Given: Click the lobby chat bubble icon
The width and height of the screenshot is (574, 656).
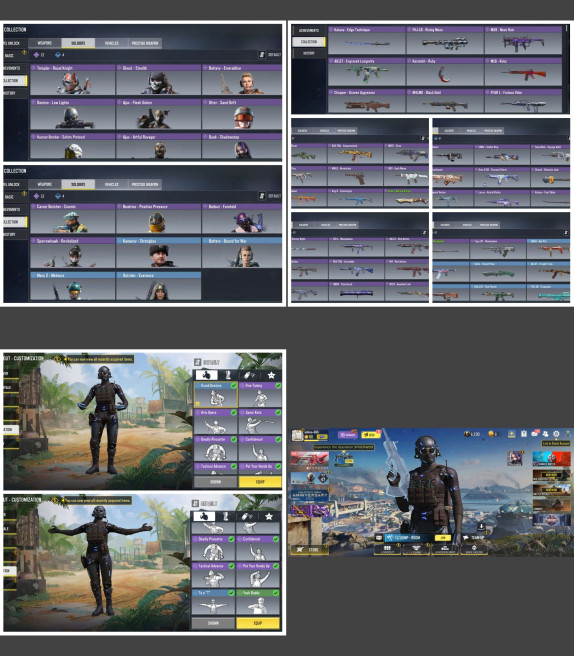Looking at the screenshot, I should point(379,538).
